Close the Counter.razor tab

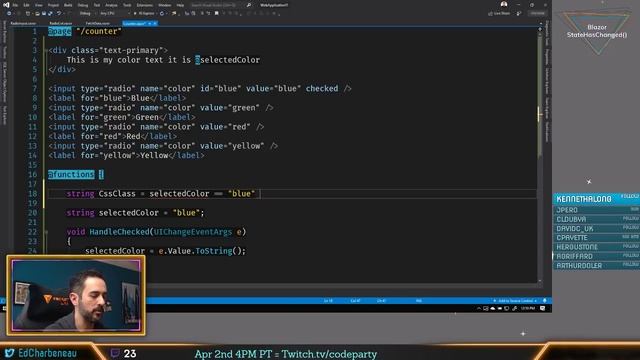point(155,23)
